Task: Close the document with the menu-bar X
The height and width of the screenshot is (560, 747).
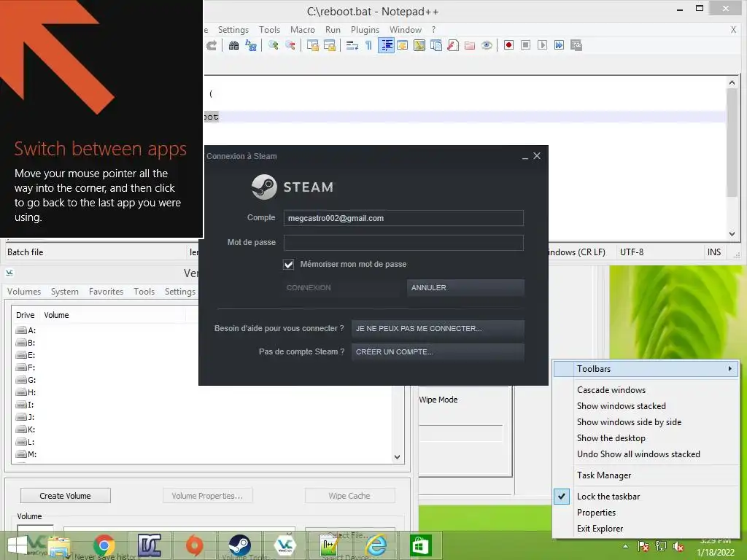Action: click(733, 29)
